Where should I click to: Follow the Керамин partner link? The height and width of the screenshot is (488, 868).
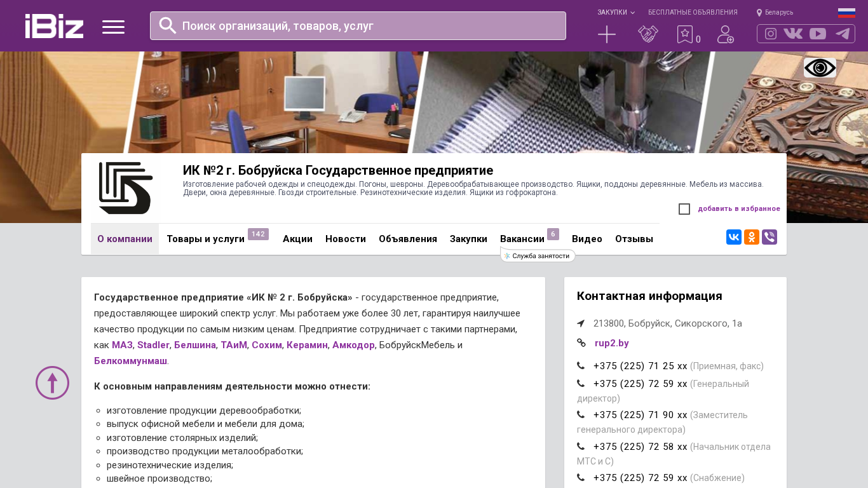point(307,345)
